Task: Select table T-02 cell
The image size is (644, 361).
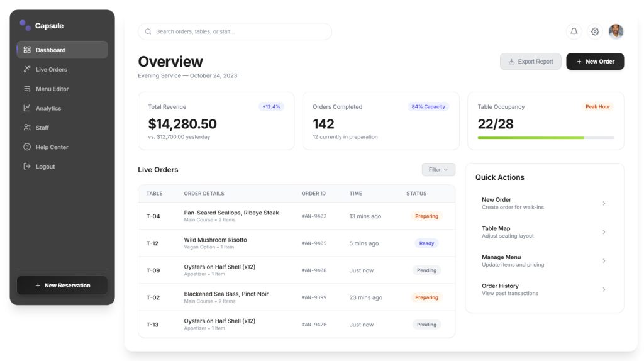Action: (x=153, y=297)
